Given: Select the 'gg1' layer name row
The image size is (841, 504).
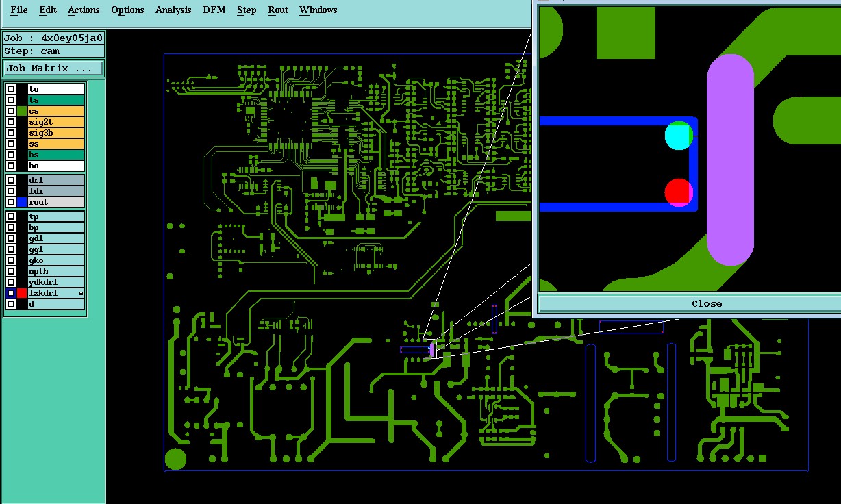Looking at the screenshot, I should pyautogui.click(x=56, y=249).
